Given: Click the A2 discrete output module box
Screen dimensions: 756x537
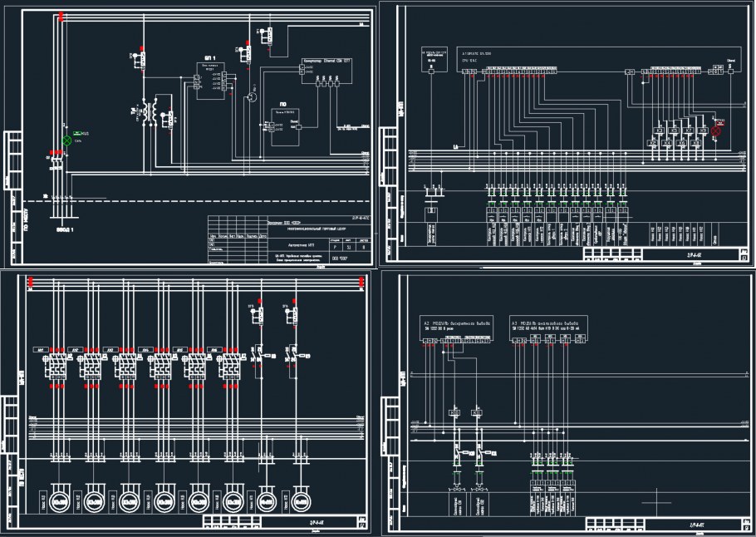Looking at the screenshot, I should point(457,324).
